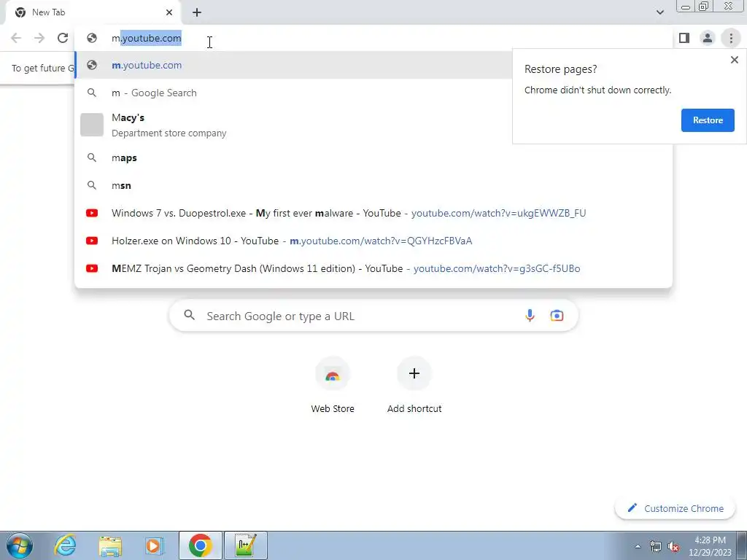The image size is (747, 560).
Task: Click the magnifier icon beside 'maps'
Action: tap(92, 157)
